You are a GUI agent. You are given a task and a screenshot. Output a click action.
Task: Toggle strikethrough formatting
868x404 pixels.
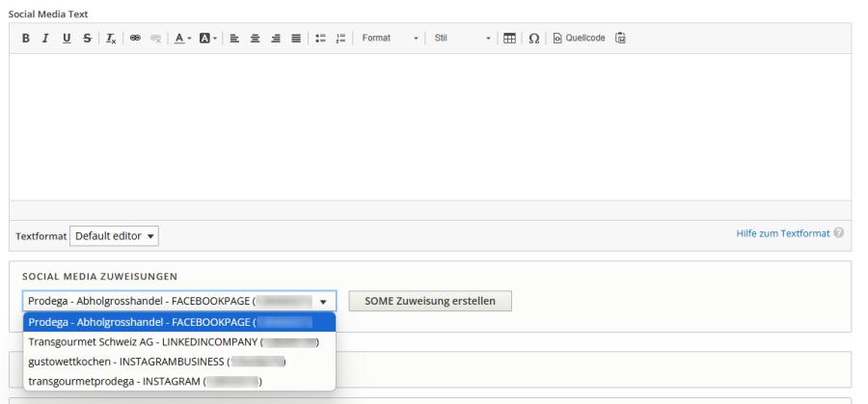click(87, 39)
